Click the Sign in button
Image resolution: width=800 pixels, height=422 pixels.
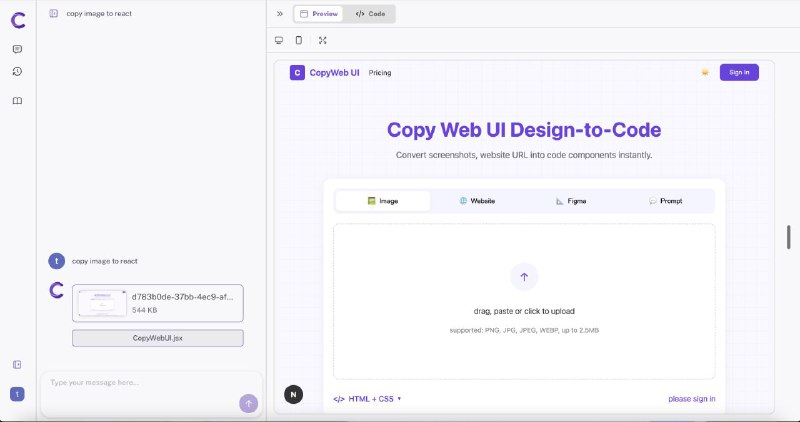[739, 72]
